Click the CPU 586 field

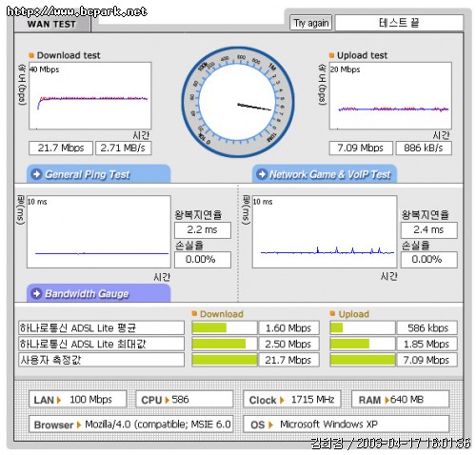pyautogui.click(x=185, y=399)
